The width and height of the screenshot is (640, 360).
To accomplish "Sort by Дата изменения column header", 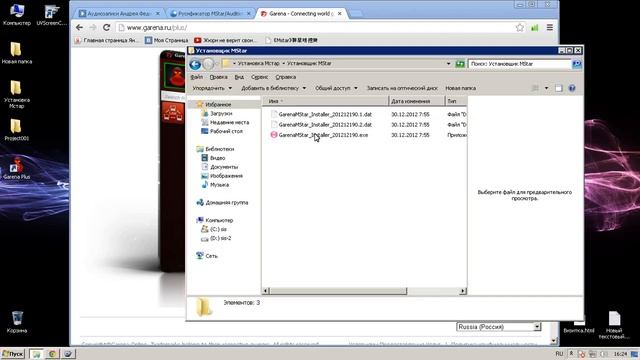I will click(x=416, y=101).
